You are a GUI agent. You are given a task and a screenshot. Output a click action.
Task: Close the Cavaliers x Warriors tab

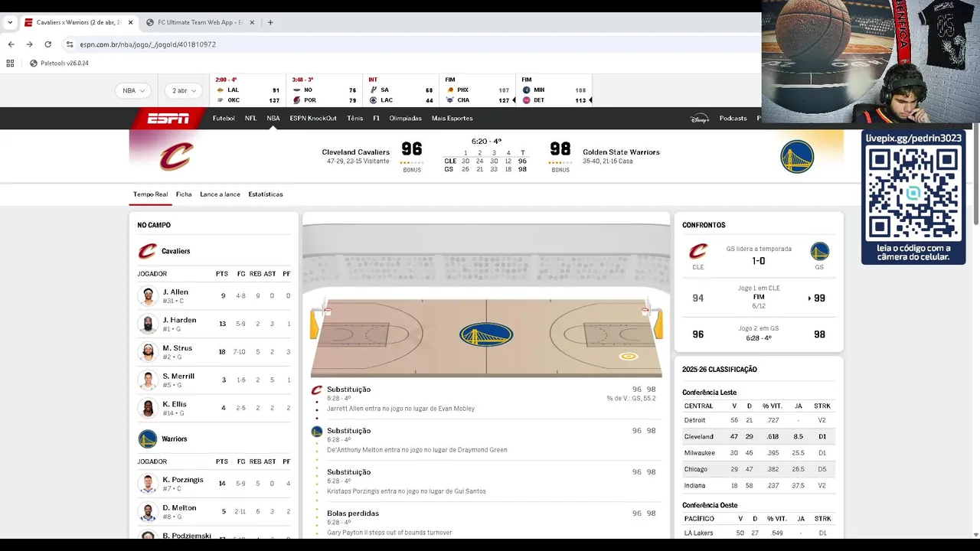pos(130,23)
